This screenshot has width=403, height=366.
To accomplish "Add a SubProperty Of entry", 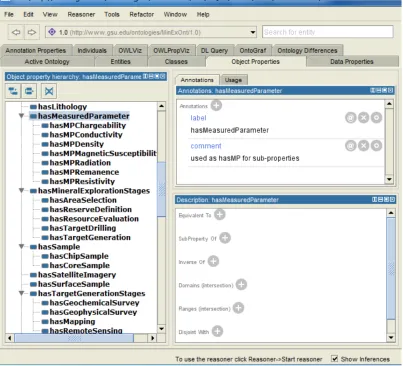I will 225,238.
